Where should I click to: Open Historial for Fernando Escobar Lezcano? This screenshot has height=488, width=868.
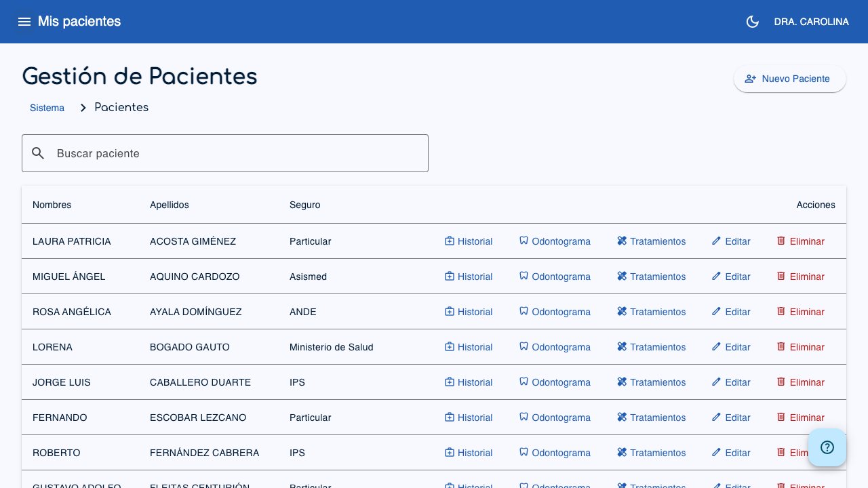(469, 418)
